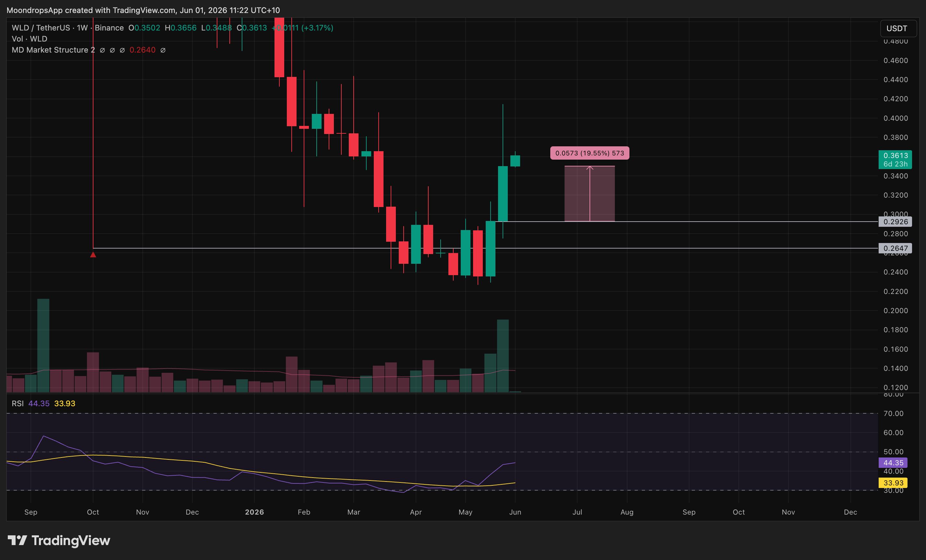Click the Aug label on time axis

point(627,512)
